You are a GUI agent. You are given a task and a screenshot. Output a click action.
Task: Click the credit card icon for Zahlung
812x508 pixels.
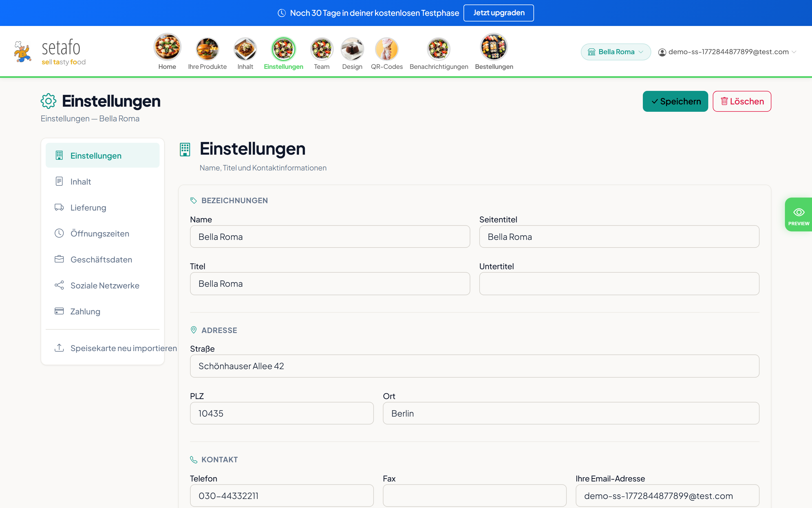(59, 311)
